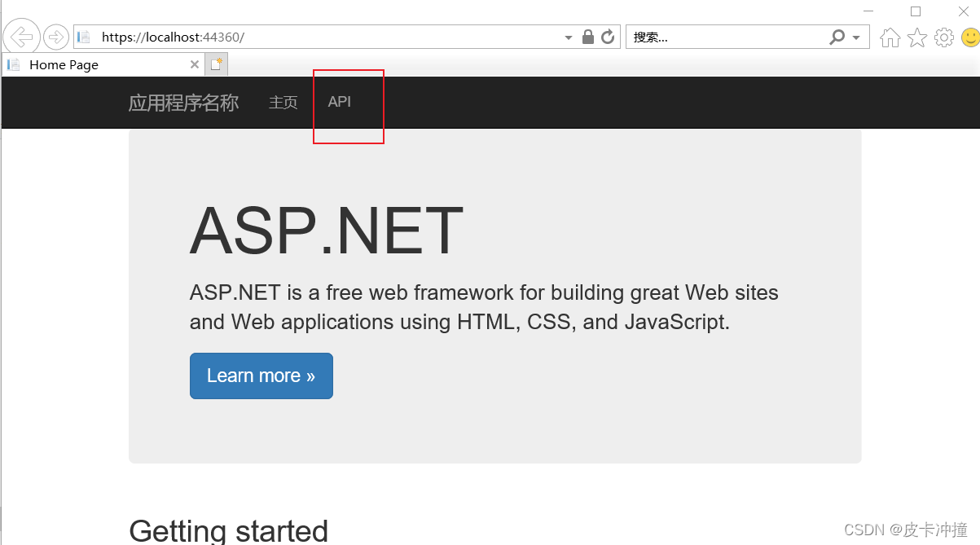Refresh the page with the reload icon
Image resolution: width=980 pixels, height=545 pixels.
pyautogui.click(x=608, y=37)
